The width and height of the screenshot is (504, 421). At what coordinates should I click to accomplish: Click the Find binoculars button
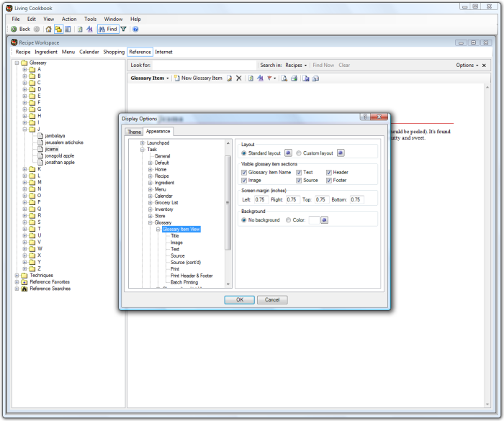click(x=108, y=30)
